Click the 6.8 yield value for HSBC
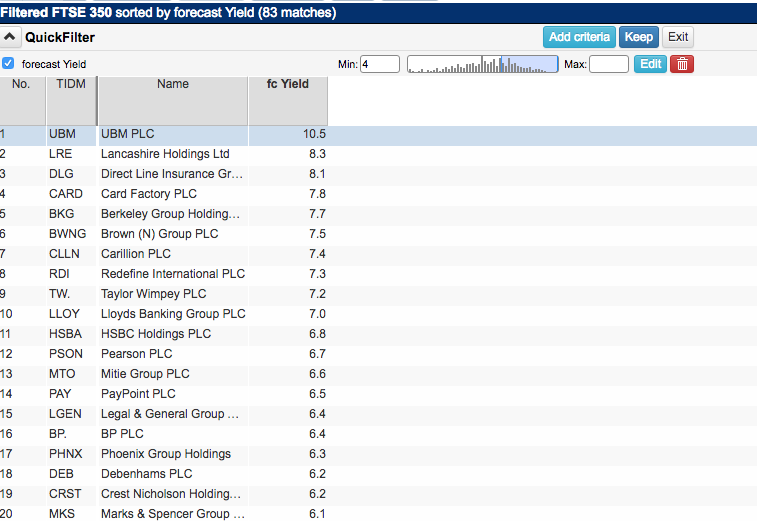Image resolution: width=757 pixels, height=521 pixels. tap(317, 334)
